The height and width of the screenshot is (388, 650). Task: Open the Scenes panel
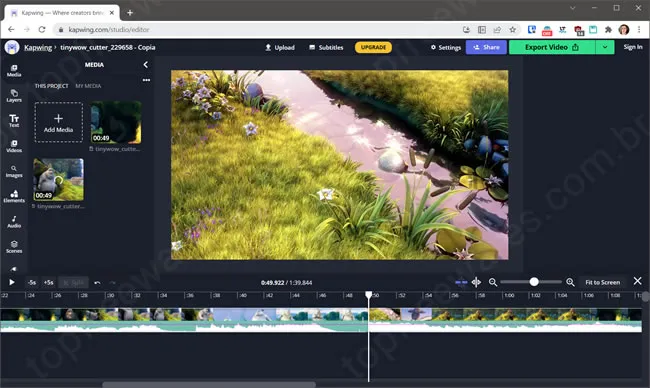tap(14, 247)
